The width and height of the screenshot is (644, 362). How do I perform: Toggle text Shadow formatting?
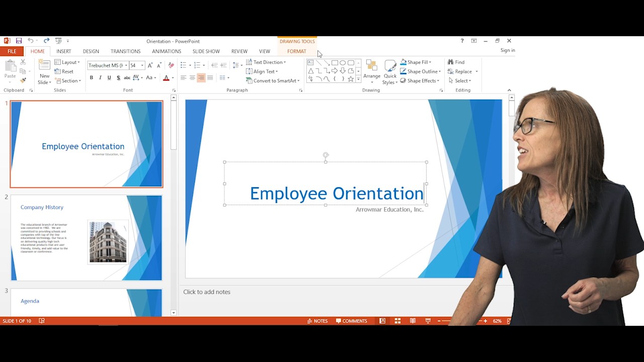tap(118, 77)
